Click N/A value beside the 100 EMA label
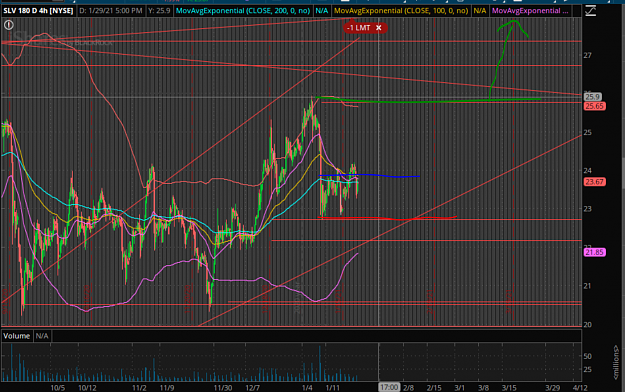This screenshot has width=625, height=392. [x=480, y=11]
